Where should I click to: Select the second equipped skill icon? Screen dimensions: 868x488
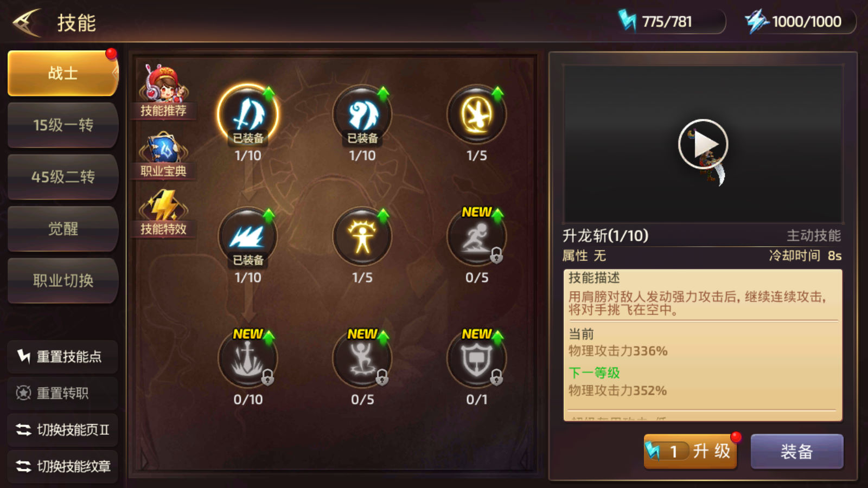click(x=362, y=114)
